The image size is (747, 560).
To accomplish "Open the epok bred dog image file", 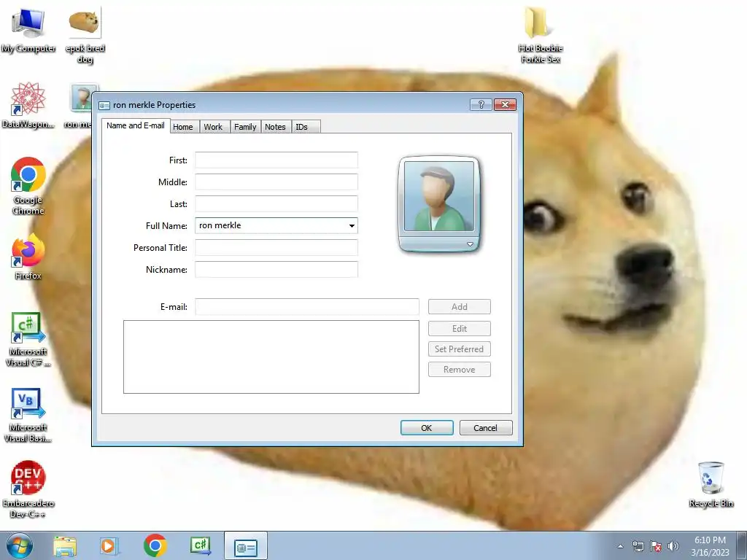I will pyautogui.click(x=85, y=34).
